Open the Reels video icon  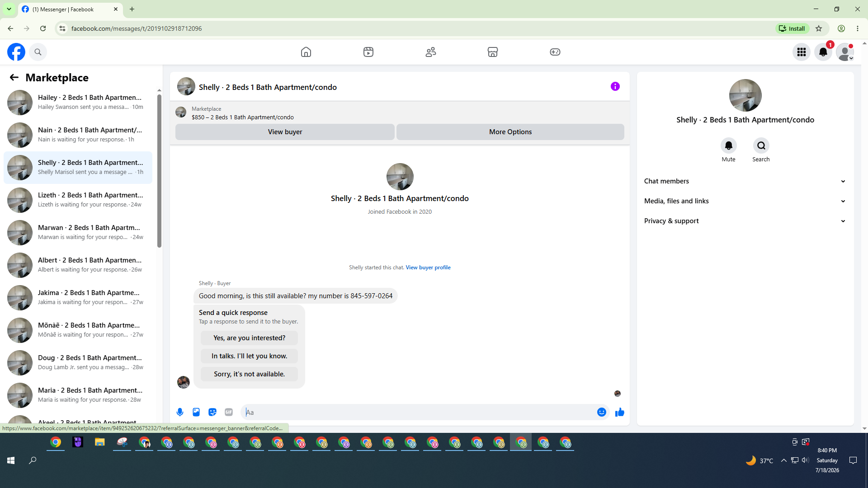coord(368,52)
